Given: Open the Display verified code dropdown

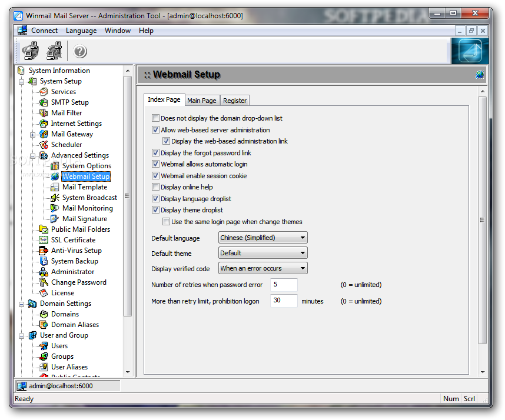Looking at the screenshot, I should (x=263, y=268).
